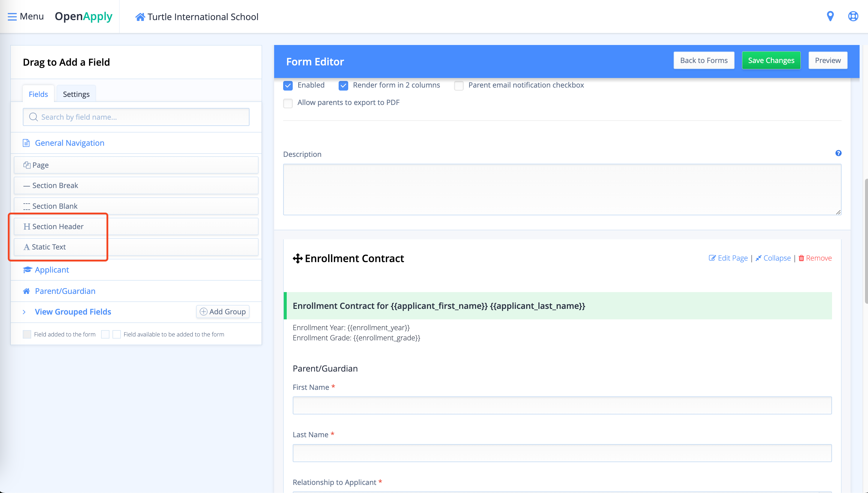Click the page vertical scrollbar

[866, 241]
